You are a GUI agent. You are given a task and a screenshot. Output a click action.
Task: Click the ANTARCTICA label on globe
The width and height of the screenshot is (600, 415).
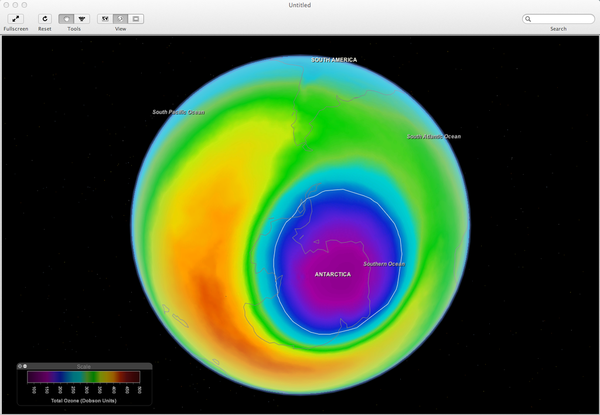333,274
